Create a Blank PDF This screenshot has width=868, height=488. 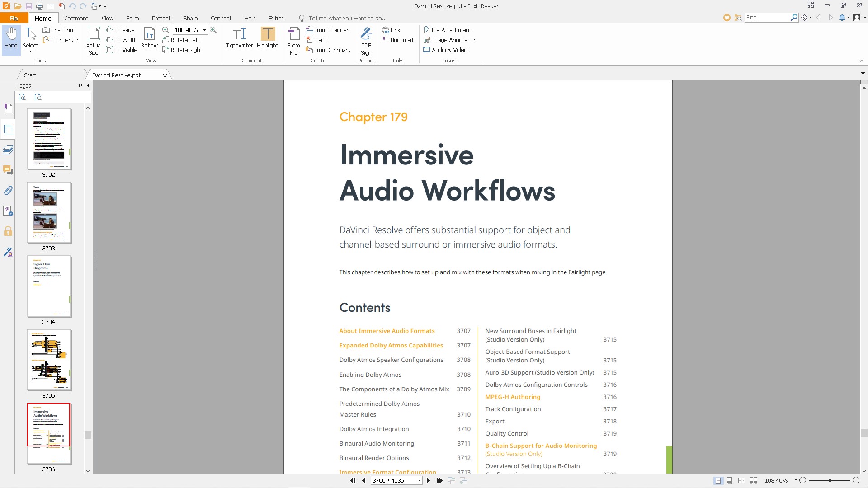coord(316,40)
